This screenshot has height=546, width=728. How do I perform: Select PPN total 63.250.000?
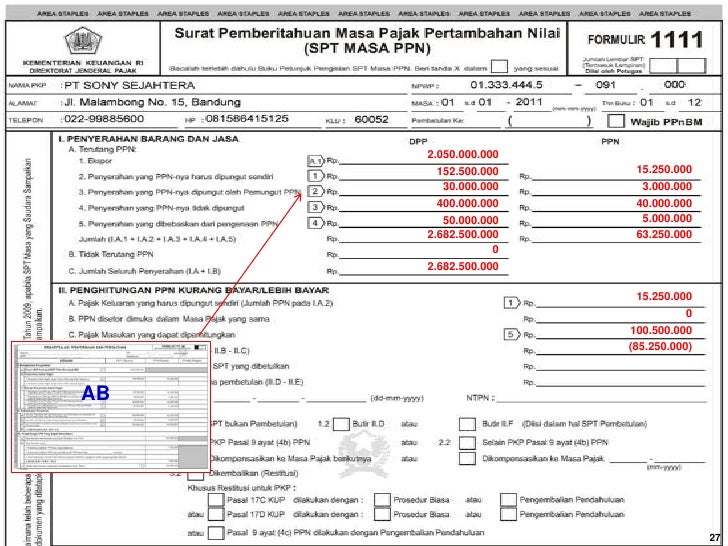(664, 234)
